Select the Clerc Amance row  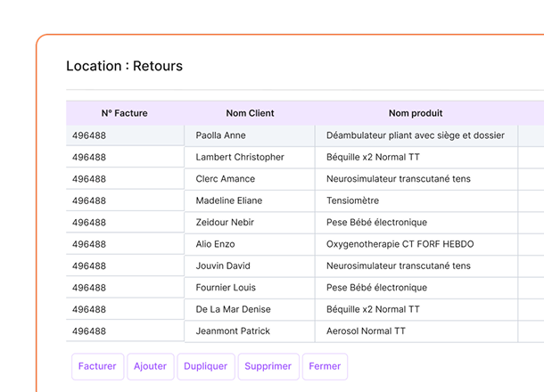click(225, 179)
